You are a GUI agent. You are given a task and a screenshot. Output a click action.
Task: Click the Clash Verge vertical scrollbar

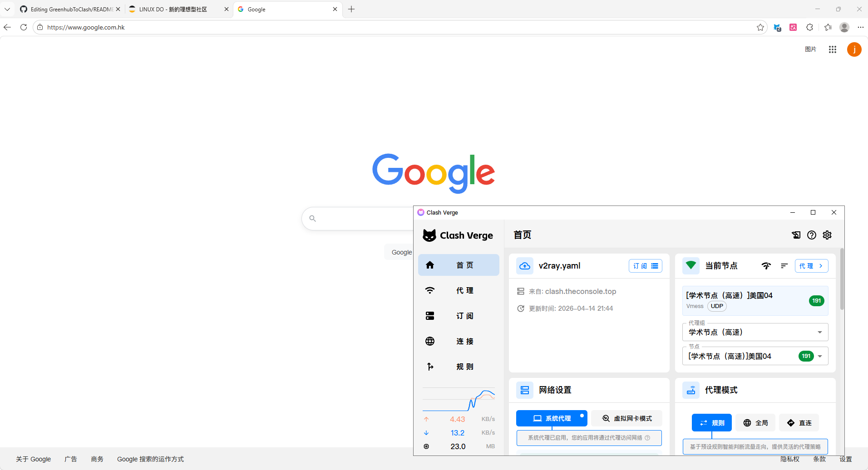[x=842, y=279]
